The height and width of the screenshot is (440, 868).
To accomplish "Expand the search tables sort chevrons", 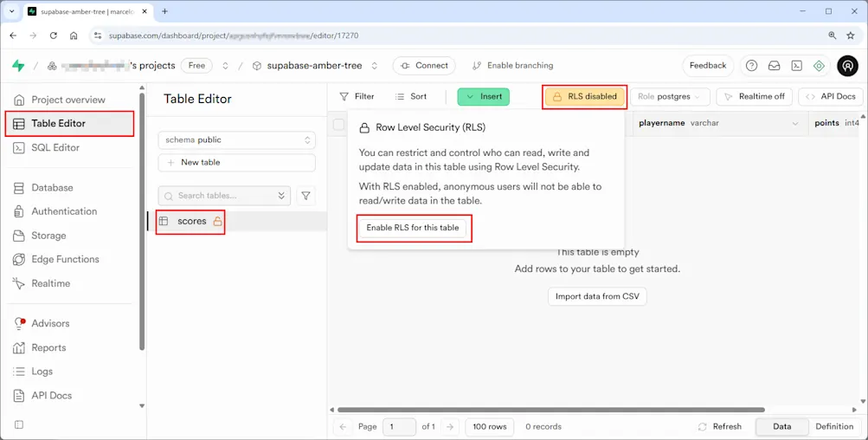I will tap(281, 196).
